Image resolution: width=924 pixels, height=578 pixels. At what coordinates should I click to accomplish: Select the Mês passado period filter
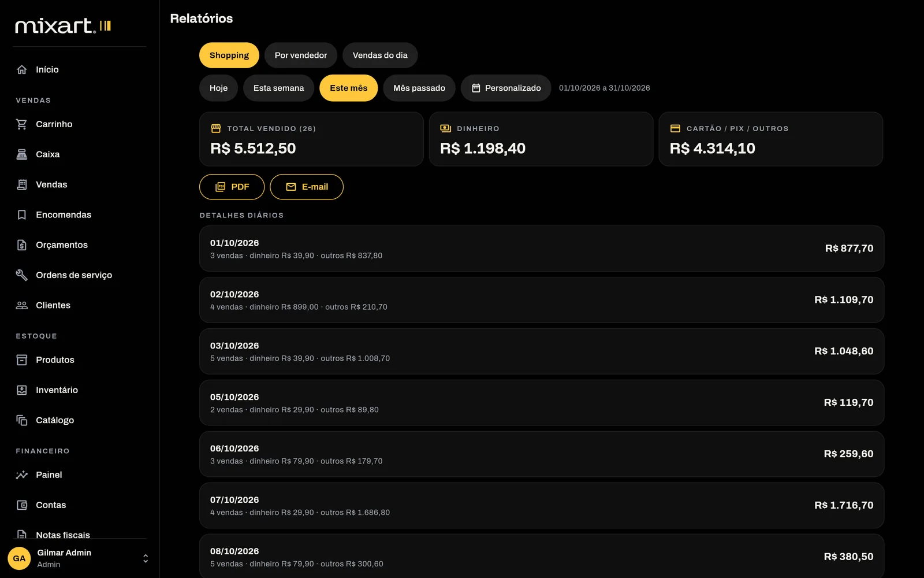pyautogui.click(x=419, y=88)
